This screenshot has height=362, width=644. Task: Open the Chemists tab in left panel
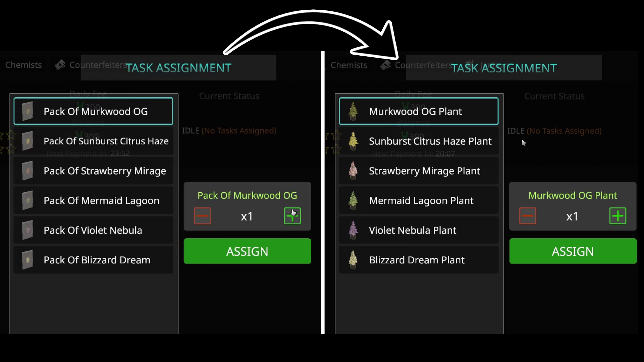point(23,65)
